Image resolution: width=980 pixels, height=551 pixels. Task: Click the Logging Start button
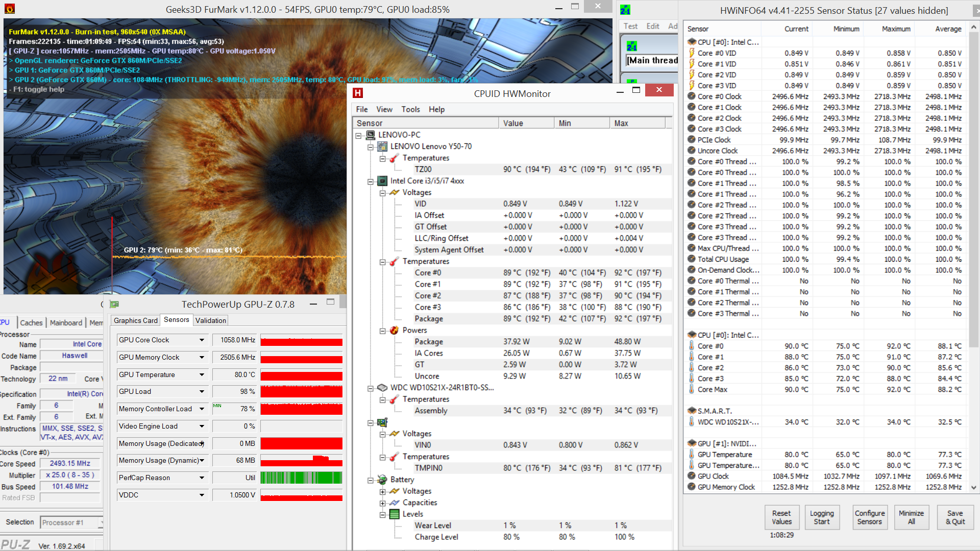coord(822,517)
